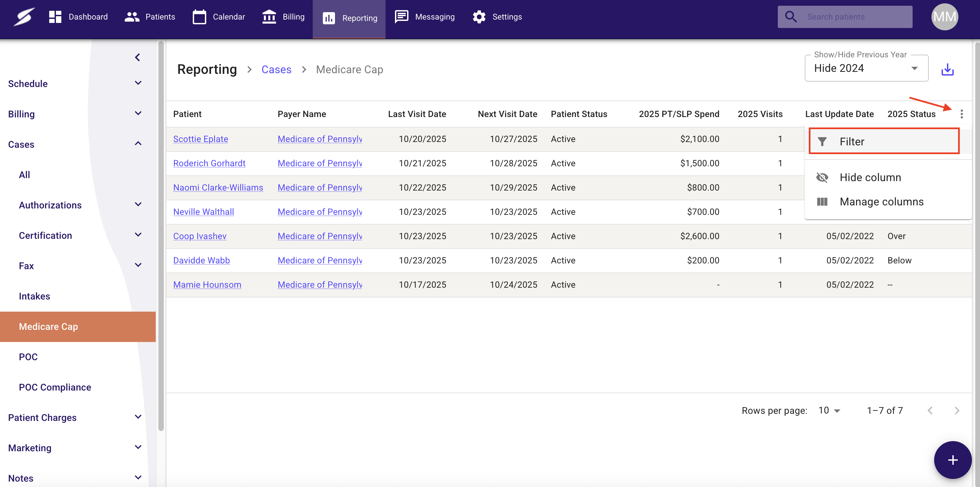Viewport: 980px width, 487px height.
Task: Open the Rows per page dropdown
Action: [829, 410]
